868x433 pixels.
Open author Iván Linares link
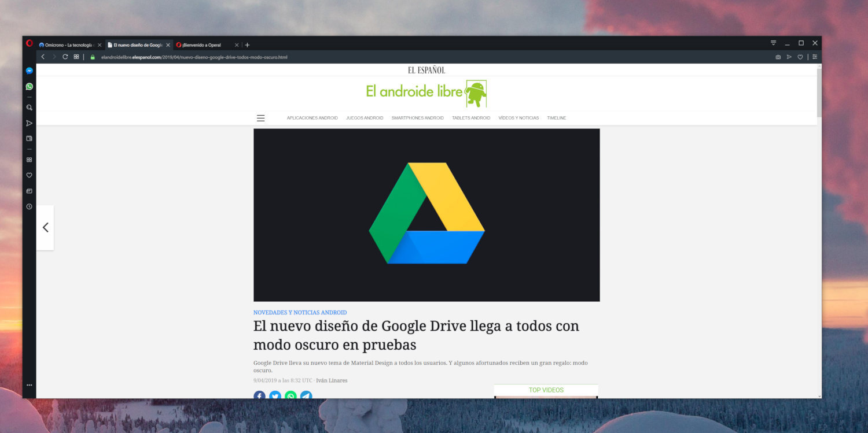[332, 380]
